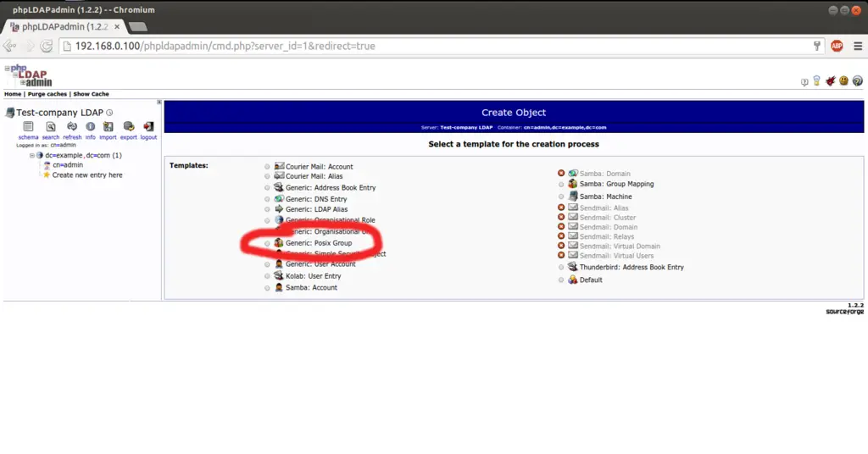Screen dimensions: 868x454
Task: Open the LDAP search icon
Action: (50, 127)
